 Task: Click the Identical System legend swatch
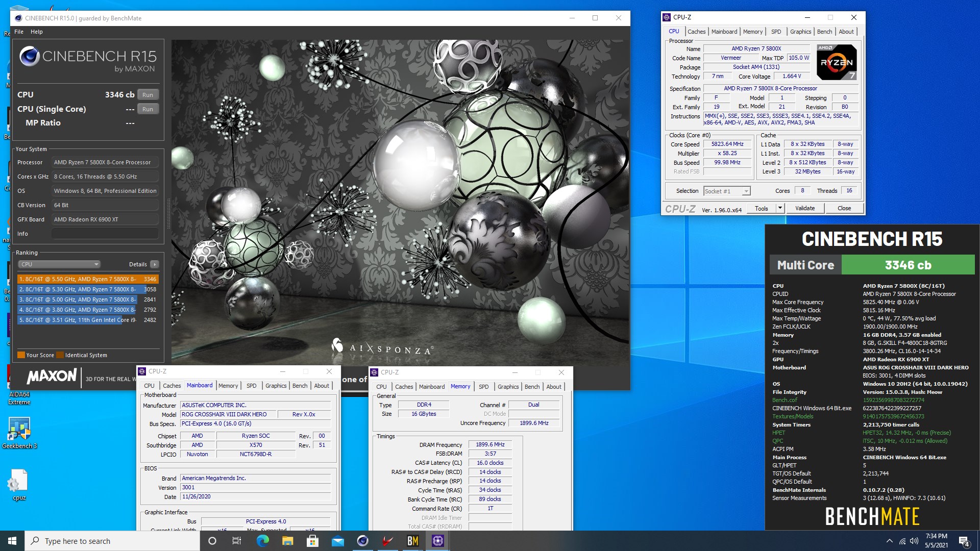[60, 355]
